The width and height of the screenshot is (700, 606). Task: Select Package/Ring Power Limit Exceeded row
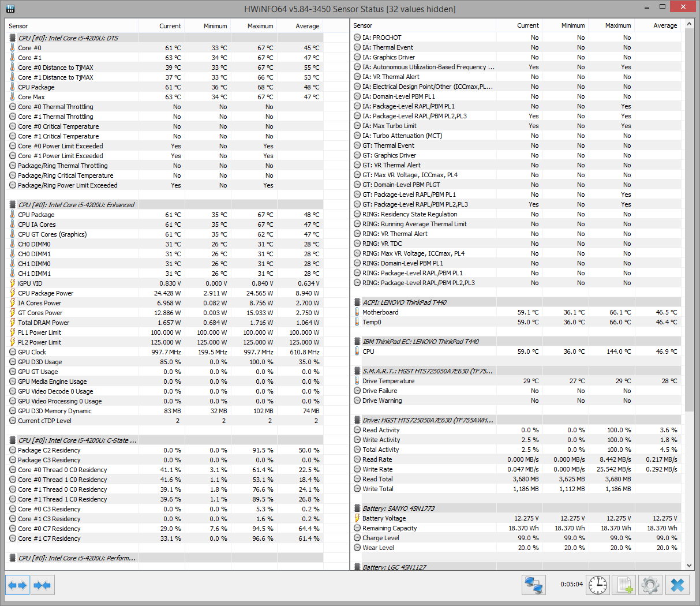pos(164,185)
